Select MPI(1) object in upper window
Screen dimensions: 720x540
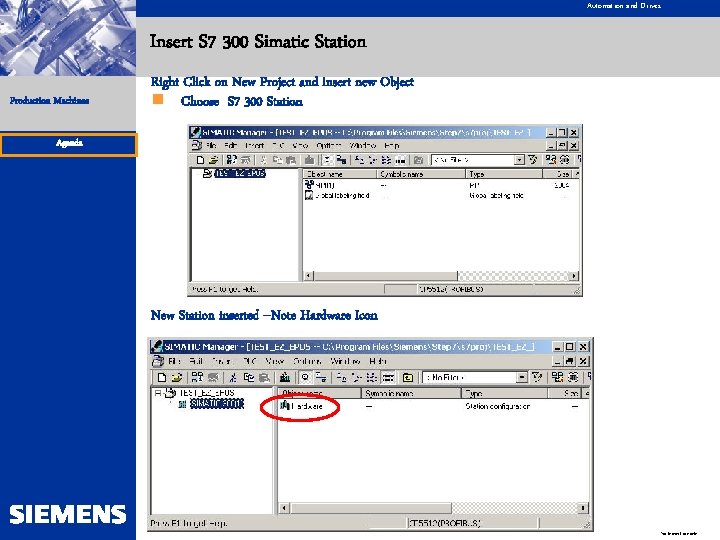coord(320,185)
